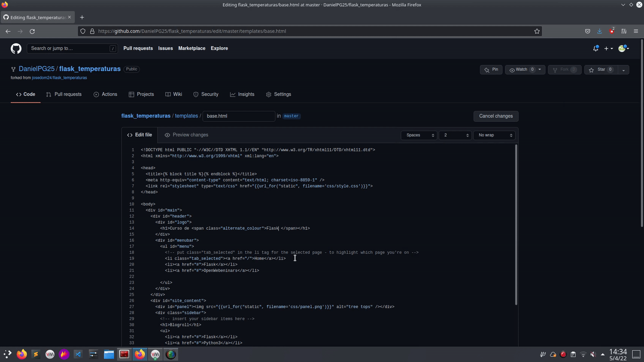644x362 pixels.
Task: Click the tracking protection shield icon
Action: point(83,31)
